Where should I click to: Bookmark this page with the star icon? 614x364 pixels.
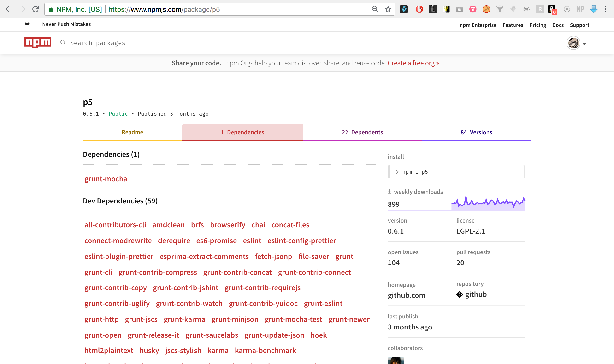pyautogui.click(x=388, y=9)
